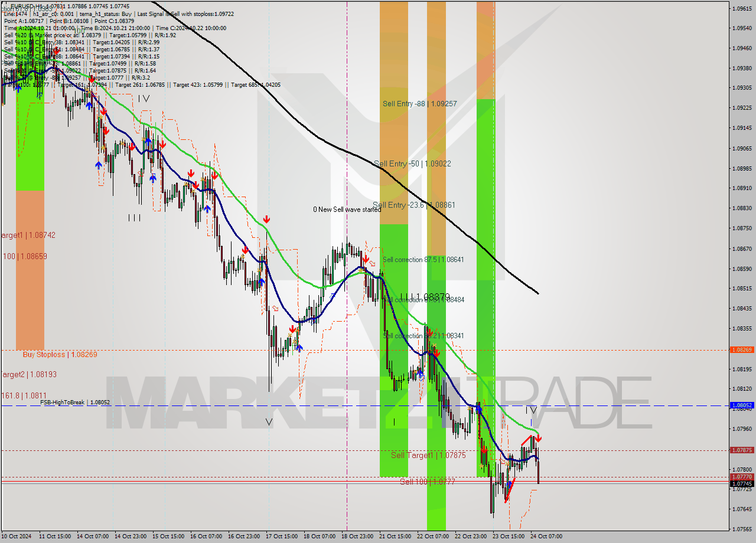Click the red 1.07770 price tag
The image size is (756, 543).
[x=742, y=476]
